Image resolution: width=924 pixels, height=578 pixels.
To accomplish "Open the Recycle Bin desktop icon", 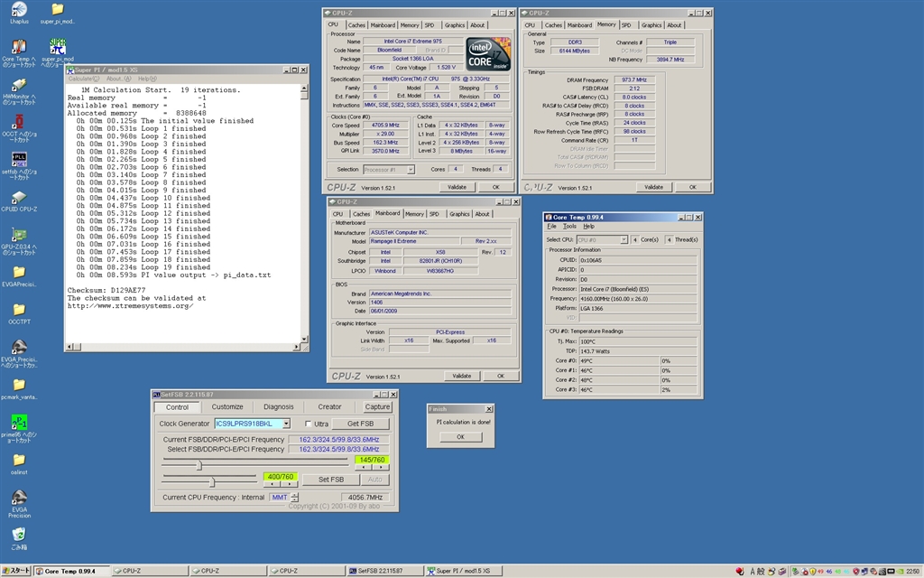I will coord(19,533).
